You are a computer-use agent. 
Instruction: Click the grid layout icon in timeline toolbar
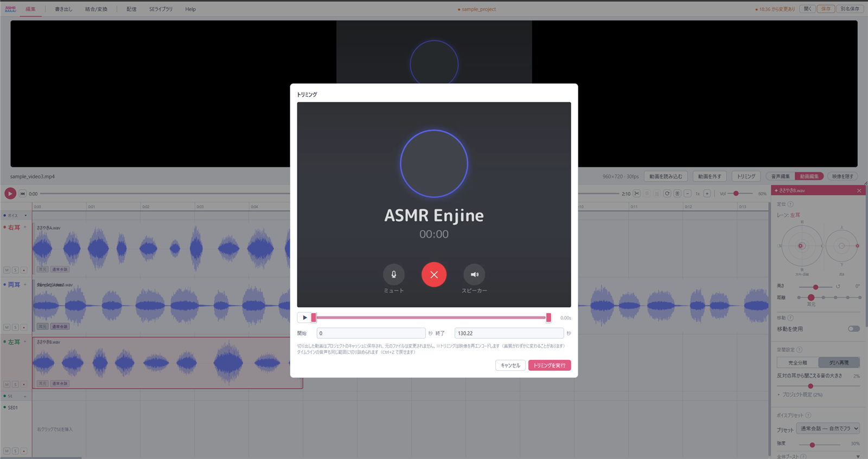[677, 193]
